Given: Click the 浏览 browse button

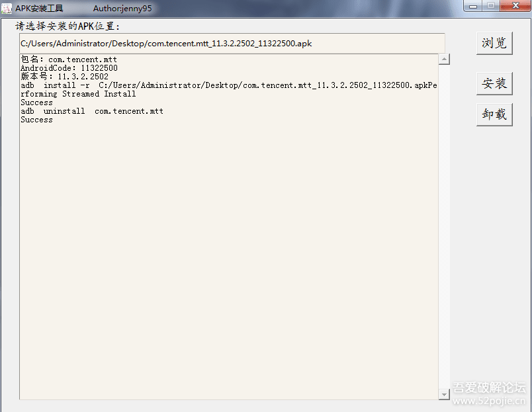Looking at the screenshot, I should coord(494,43).
